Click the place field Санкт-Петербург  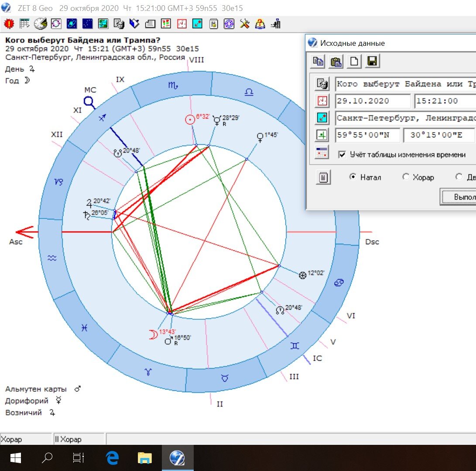406,118
